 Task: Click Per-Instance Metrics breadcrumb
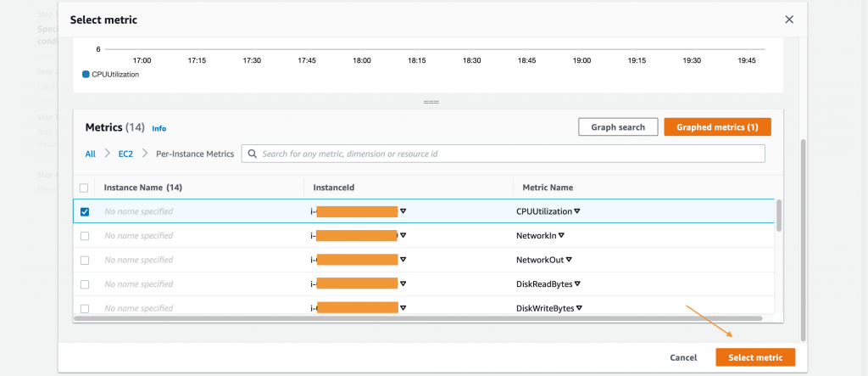(x=194, y=154)
